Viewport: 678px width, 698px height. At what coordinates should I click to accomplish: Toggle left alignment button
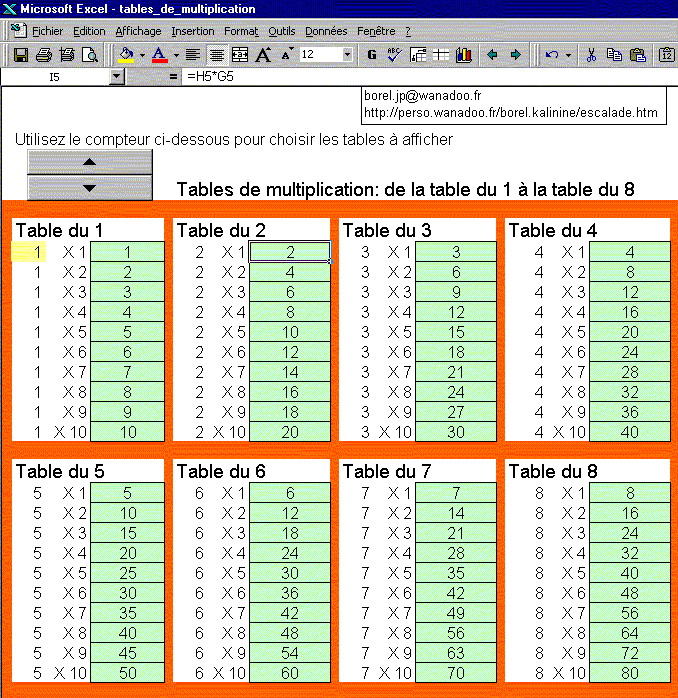pyautogui.click(x=193, y=55)
